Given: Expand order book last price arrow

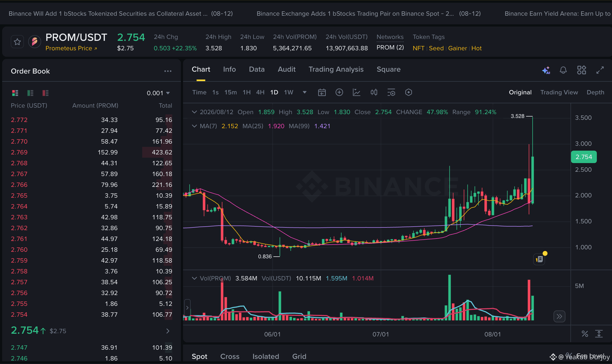Looking at the screenshot, I should [168, 331].
